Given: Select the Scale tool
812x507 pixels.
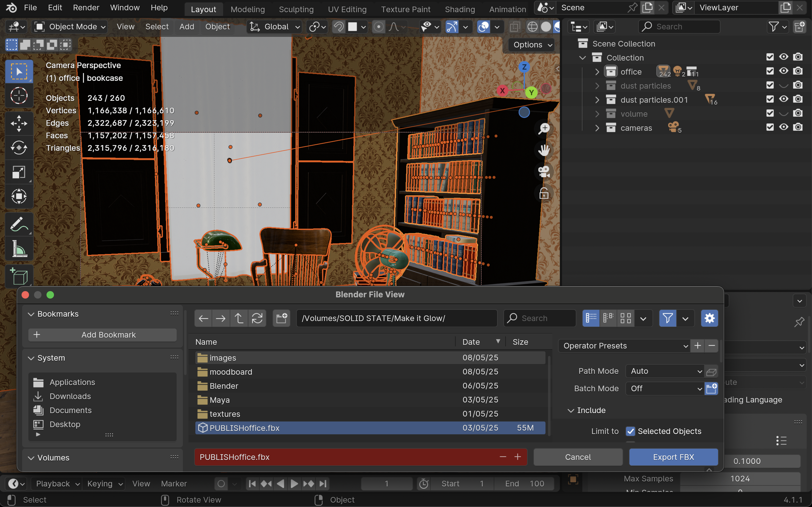Looking at the screenshot, I should (x=19, y=172).
